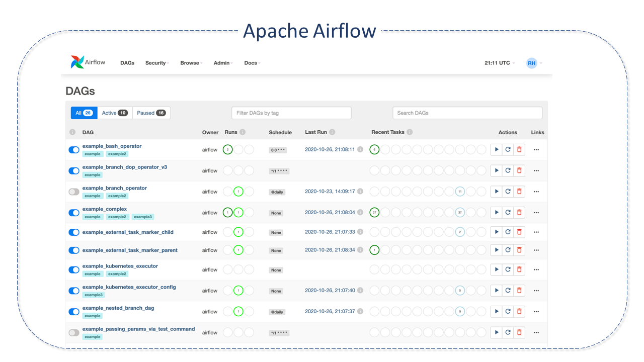The width and height of the screenshot is (644, 362).
Task: Show All 26 DAGs
Action: pos(84,113)
